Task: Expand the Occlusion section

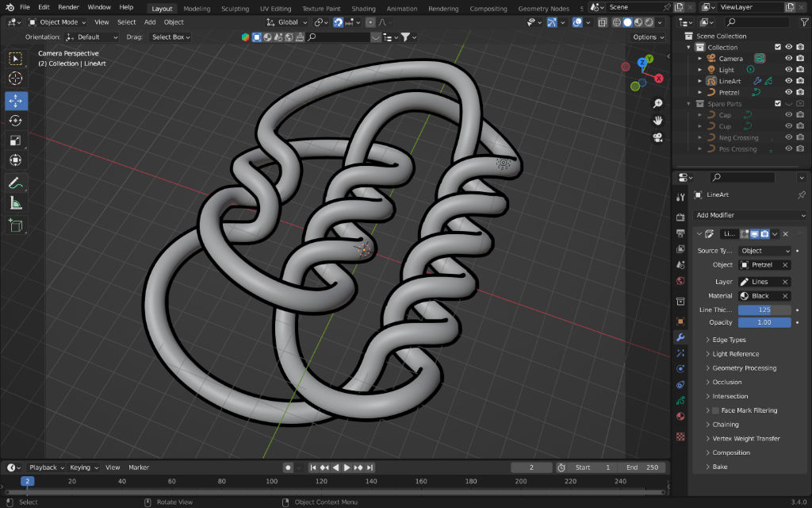Action: click(726, 382)
